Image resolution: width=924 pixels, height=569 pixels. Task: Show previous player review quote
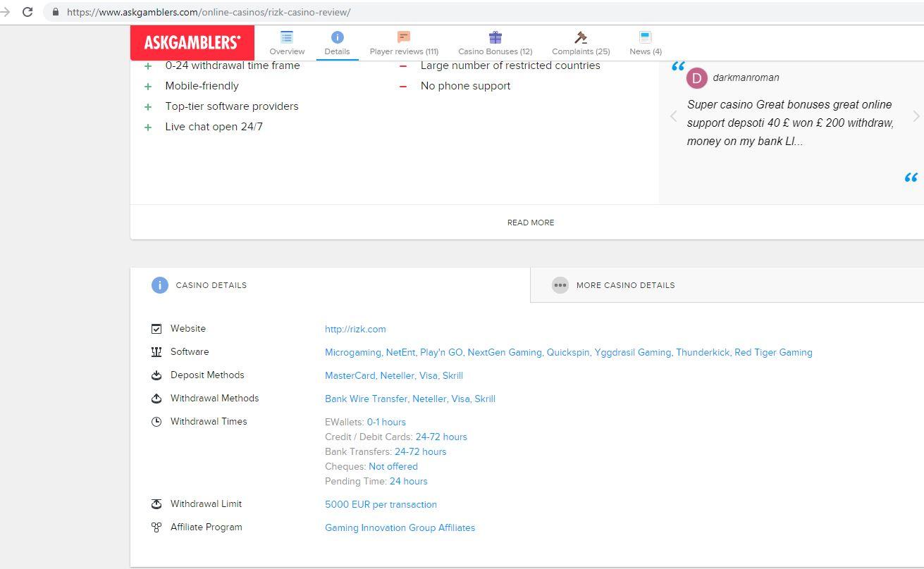(x=673, y=116)
